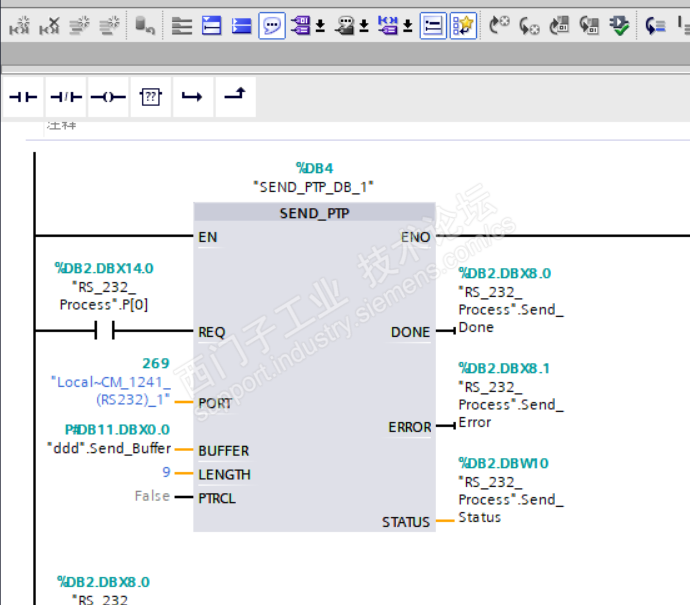Image resolution: width=690 pixels, height=605 pixels.
Task: Click the Open all networks icon
Action: (x=211, y=26)
